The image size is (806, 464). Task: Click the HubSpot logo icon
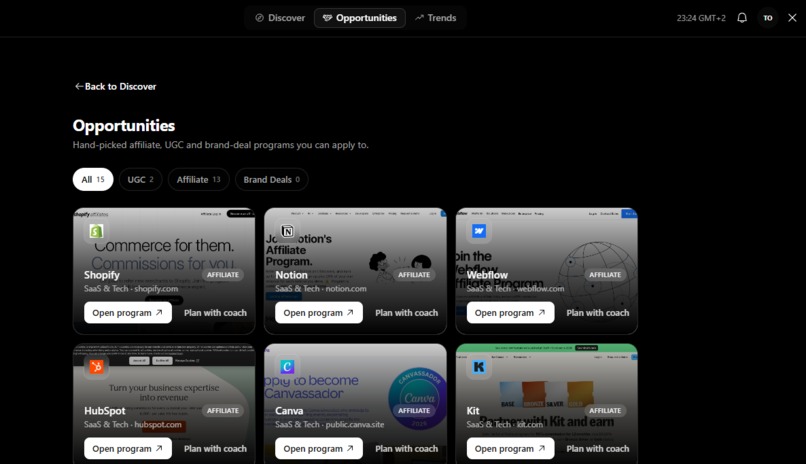pos(96,367)
